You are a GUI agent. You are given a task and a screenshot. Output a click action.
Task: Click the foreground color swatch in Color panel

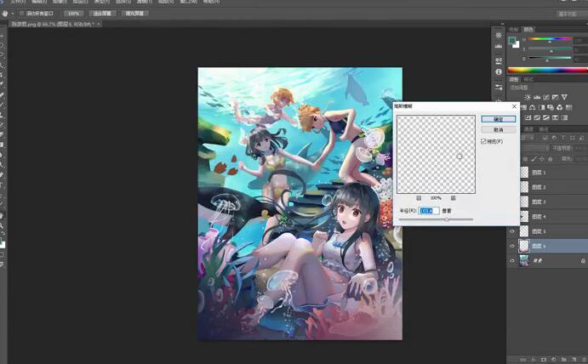(x=512, y=40)
